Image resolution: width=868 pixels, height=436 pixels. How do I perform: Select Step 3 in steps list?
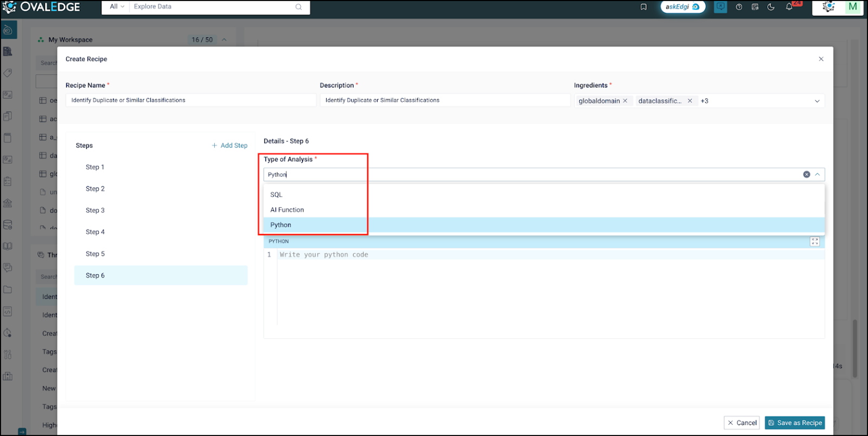point(95,210)
